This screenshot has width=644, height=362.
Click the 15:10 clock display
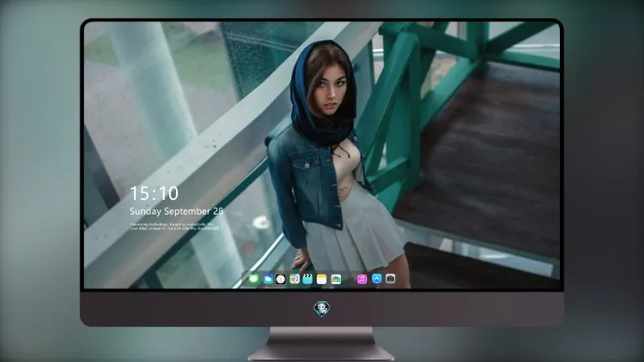coord(154,193)
